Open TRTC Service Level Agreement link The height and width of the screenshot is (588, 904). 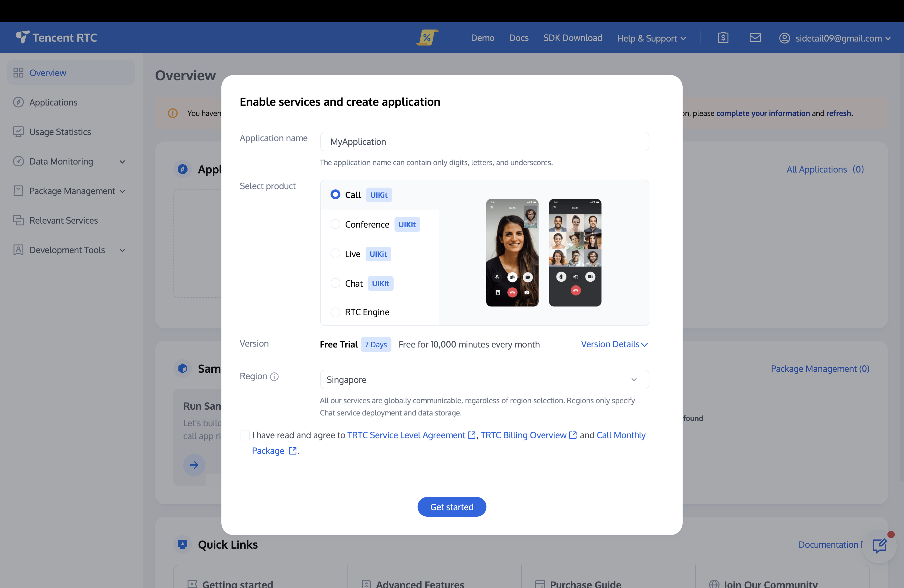pos(406,435)
